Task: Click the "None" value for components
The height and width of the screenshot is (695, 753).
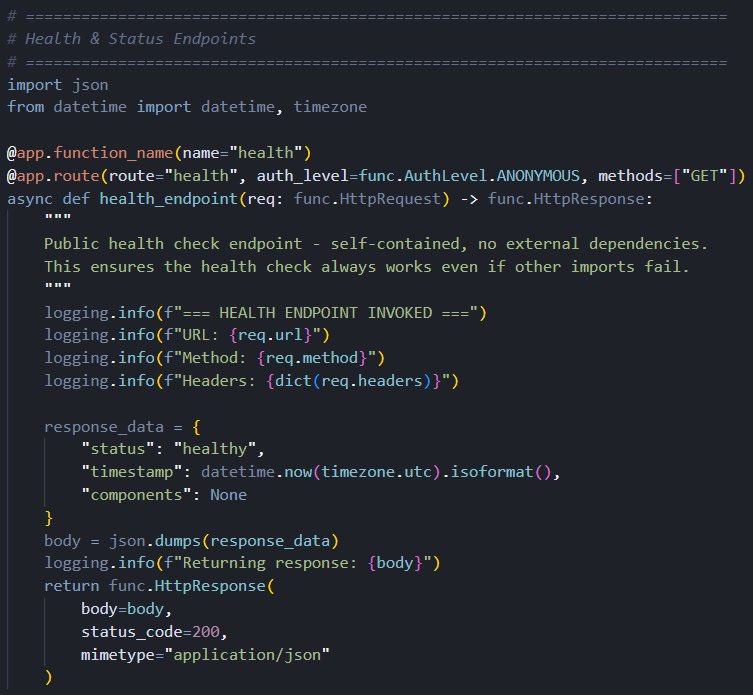Action: (229, 495)
